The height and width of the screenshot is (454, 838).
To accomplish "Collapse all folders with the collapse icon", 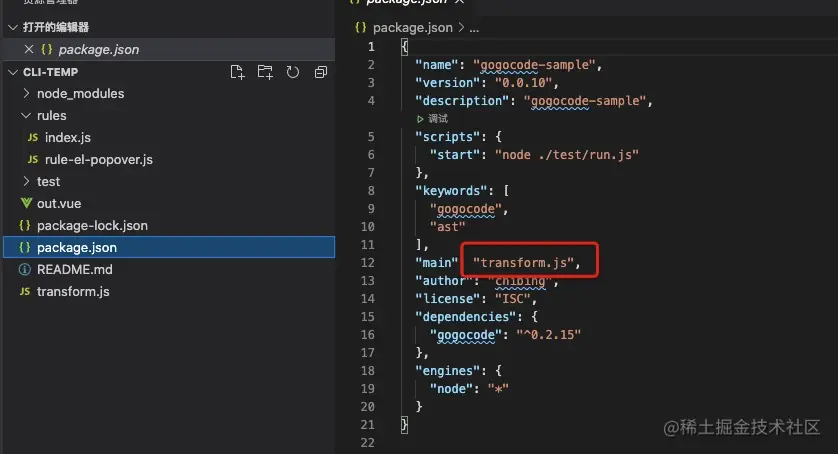I will tap(321, 72).
